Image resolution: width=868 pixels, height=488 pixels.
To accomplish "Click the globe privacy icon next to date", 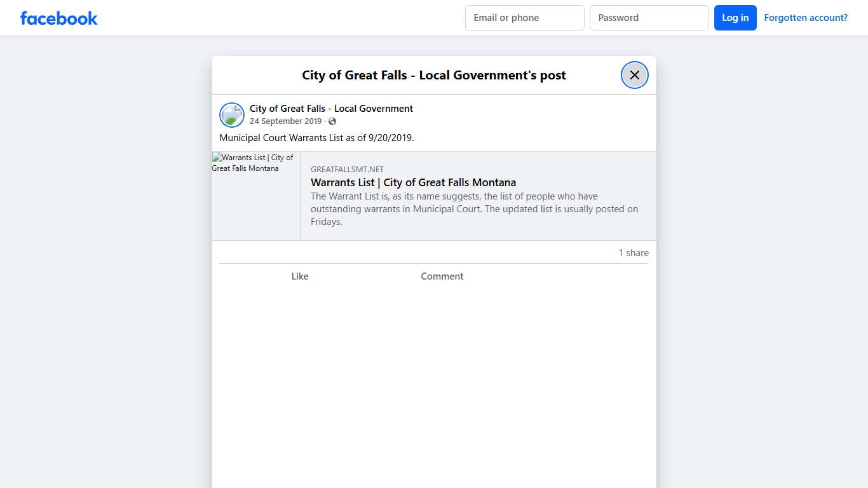I will (x=332, y=121).
